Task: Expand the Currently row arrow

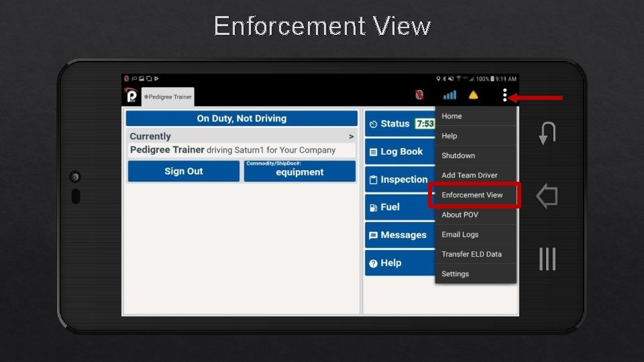Action: [x=351, y=136]
